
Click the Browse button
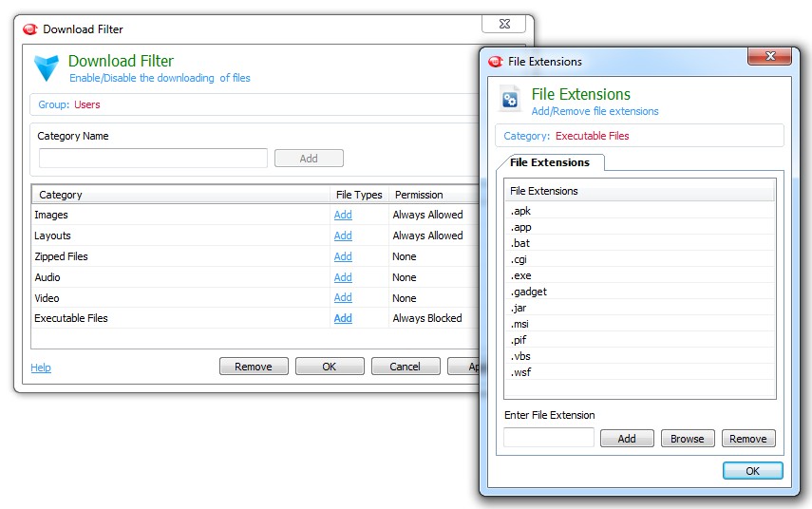click(687, 439)
